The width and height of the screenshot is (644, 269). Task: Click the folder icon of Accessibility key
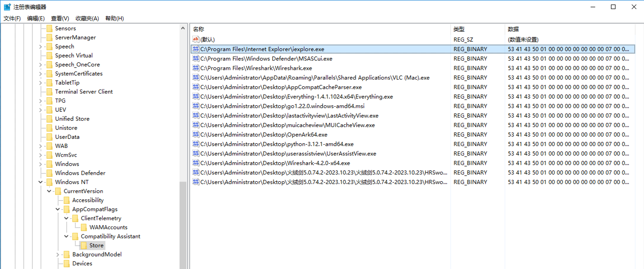(67, 200)
